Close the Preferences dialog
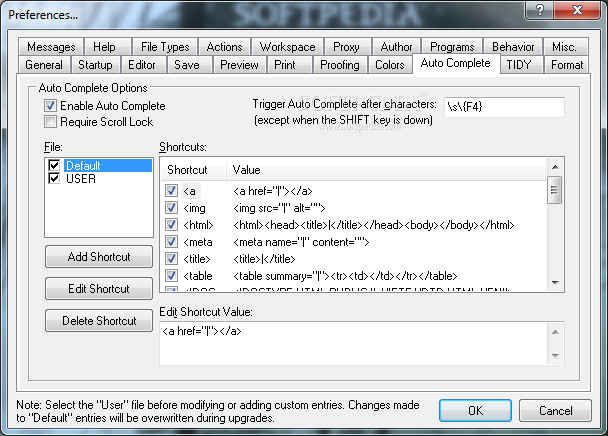The width and height of the screenshot is (608, 436). tap(577, 10)
